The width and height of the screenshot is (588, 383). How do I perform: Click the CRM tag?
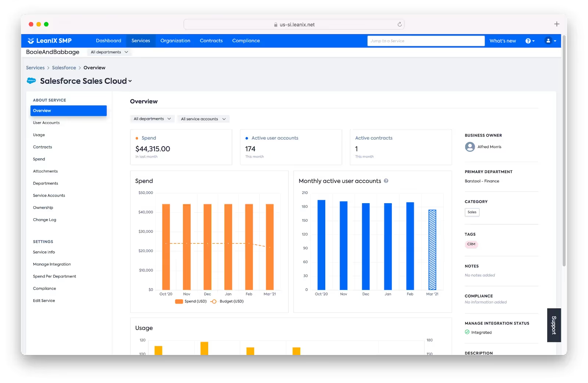coord(471,244)
